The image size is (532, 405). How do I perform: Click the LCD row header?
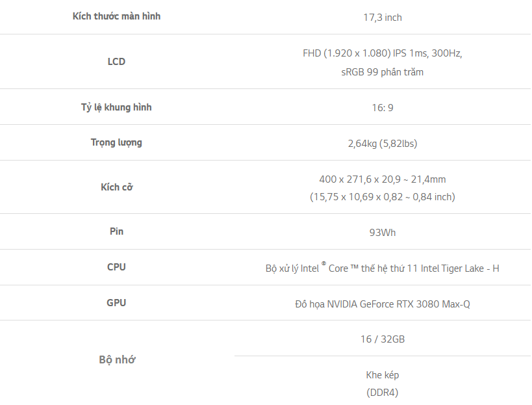pyautogui.click(x=116, y=62)
